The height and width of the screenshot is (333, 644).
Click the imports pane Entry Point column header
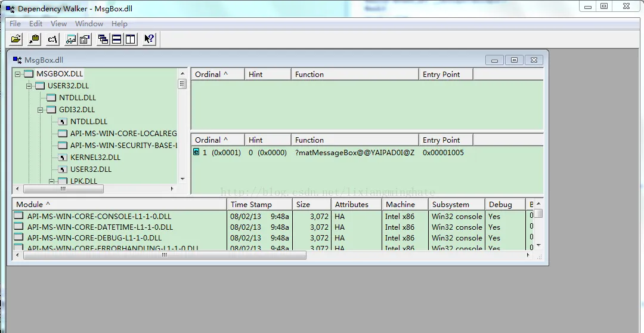pos(446,75)
